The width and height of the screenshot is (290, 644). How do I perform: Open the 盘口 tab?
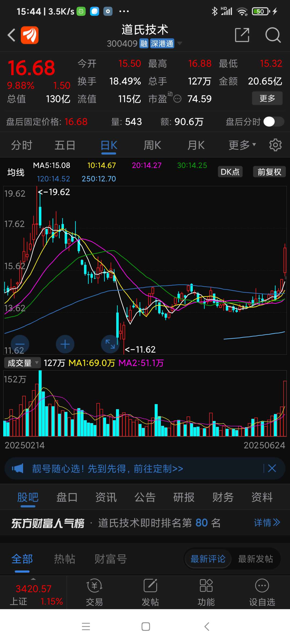coord(67,497)
